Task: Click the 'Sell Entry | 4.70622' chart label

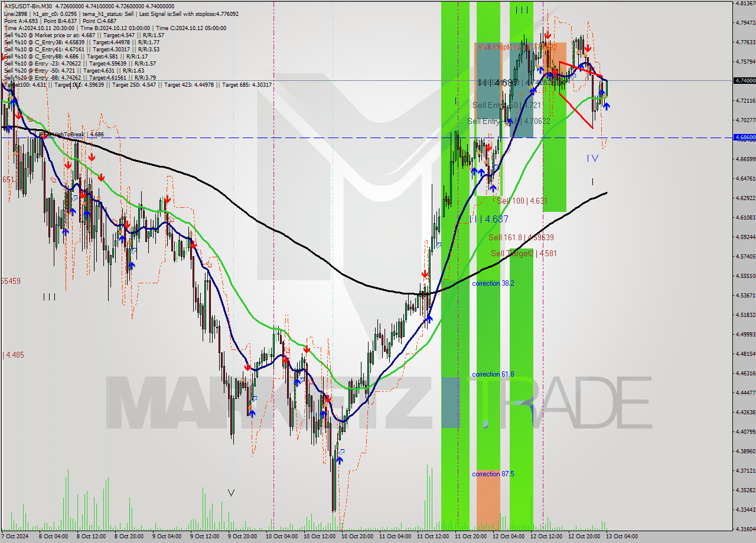Action: tap(509, 121)
